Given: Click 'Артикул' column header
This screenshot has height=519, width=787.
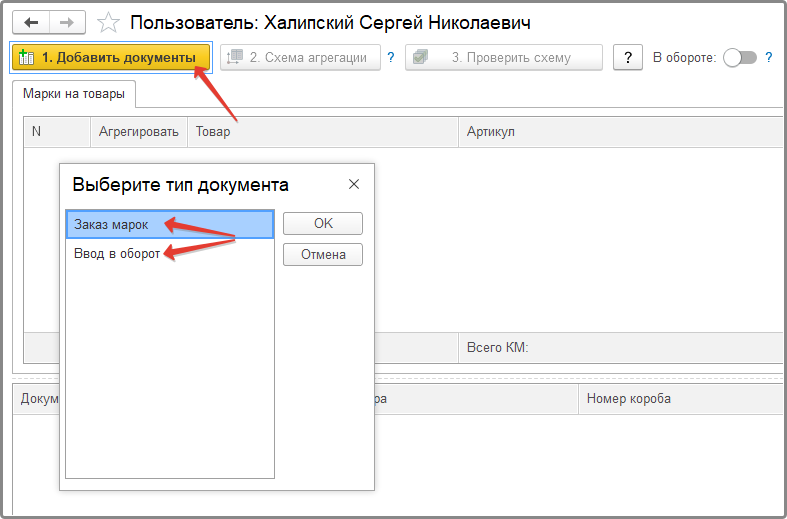Looking at the screenshot, I should (x=620, y=132).
